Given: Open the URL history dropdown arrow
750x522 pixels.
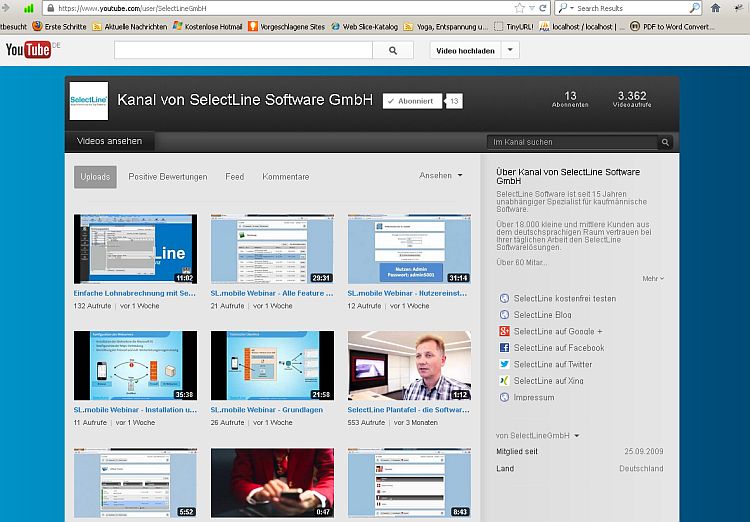Looking at the screenshot, I should pyautogui.click(x=531, y=8).
